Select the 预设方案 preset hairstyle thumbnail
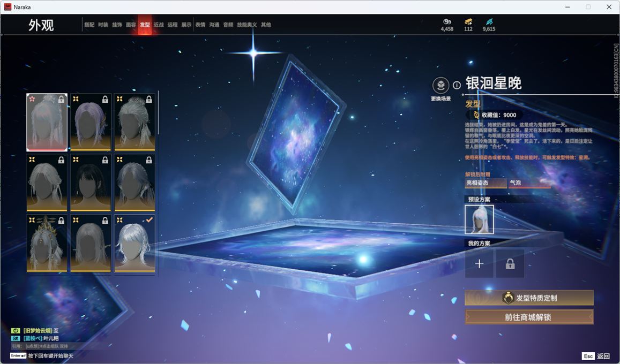The height and width of the screenshot is (364, 620). point(479,219)
